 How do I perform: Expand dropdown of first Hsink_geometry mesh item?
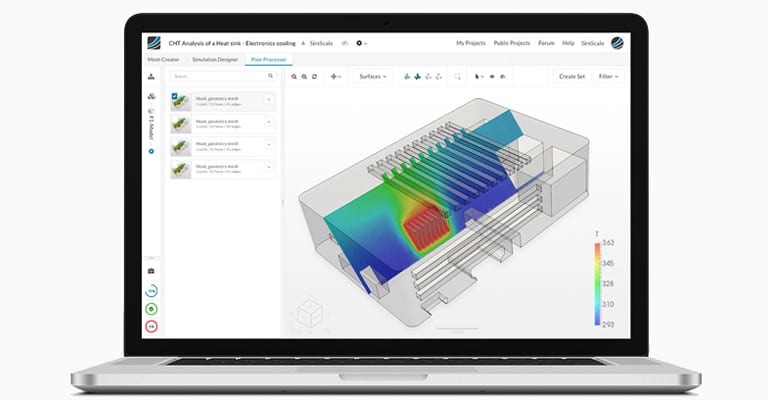[x=269, y=100]
